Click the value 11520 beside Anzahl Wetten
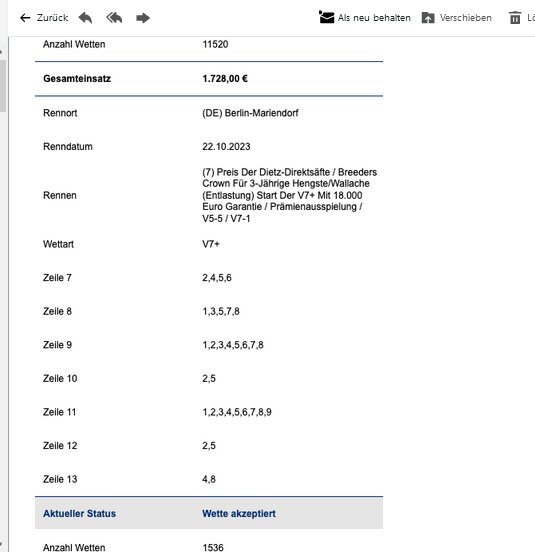Image resolution: width=535 pixels, height=552 pixels. click(215, 44)
